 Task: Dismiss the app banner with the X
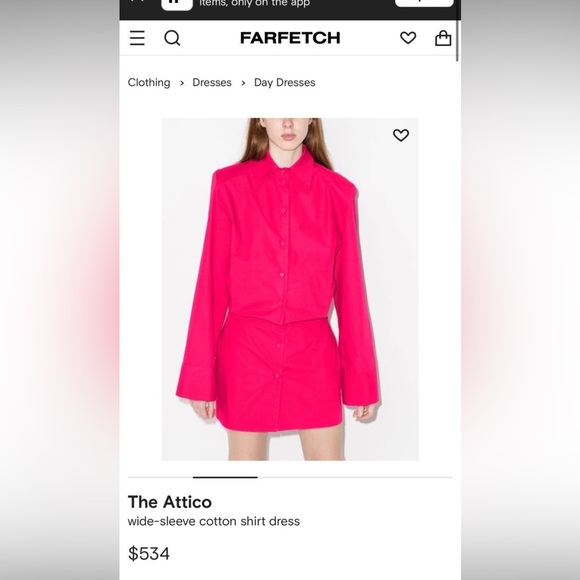pos(136,1)
